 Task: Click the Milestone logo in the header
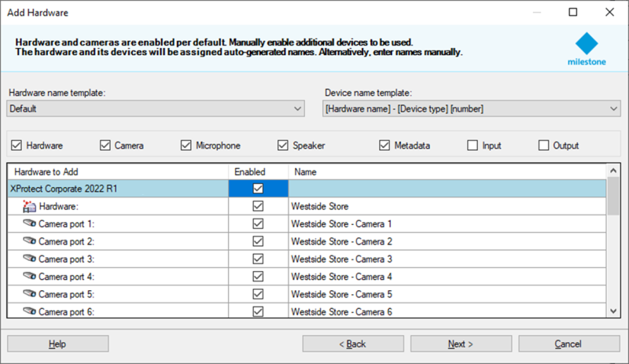click(x=586, y=49)
